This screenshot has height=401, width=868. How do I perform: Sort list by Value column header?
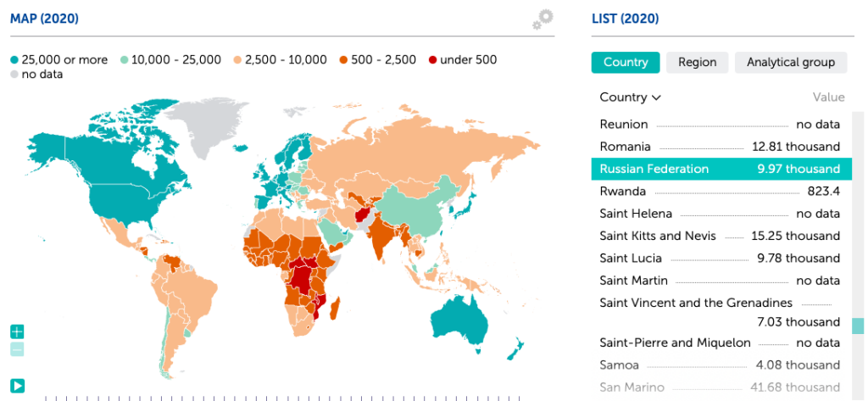point(828,97)
